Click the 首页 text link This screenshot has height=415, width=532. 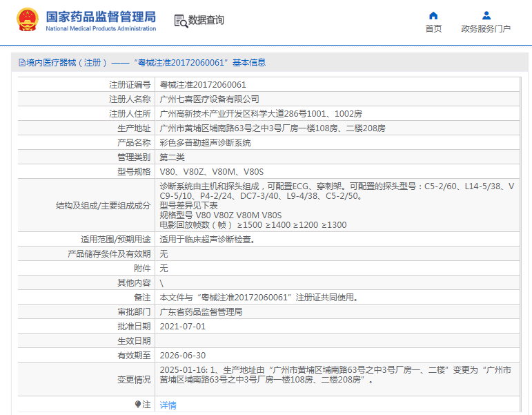click(433, 29)
